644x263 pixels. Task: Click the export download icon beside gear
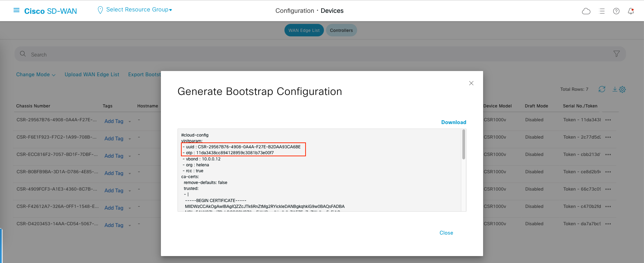coord(615,89)
